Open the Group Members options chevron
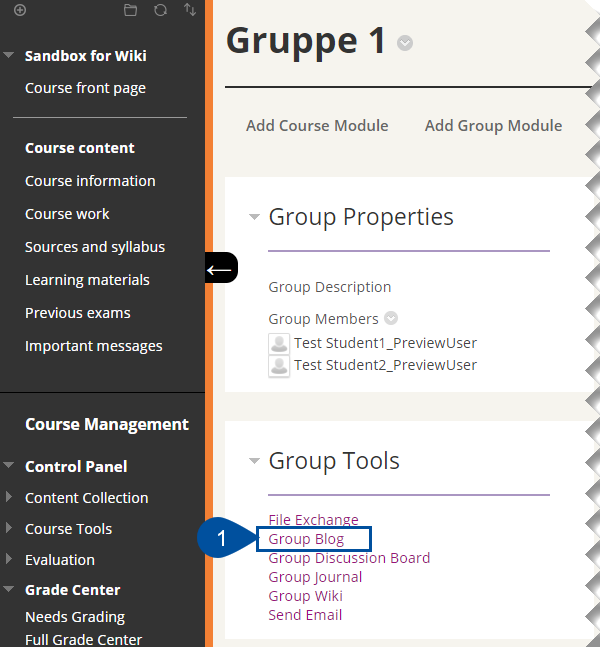 point(391,319)
